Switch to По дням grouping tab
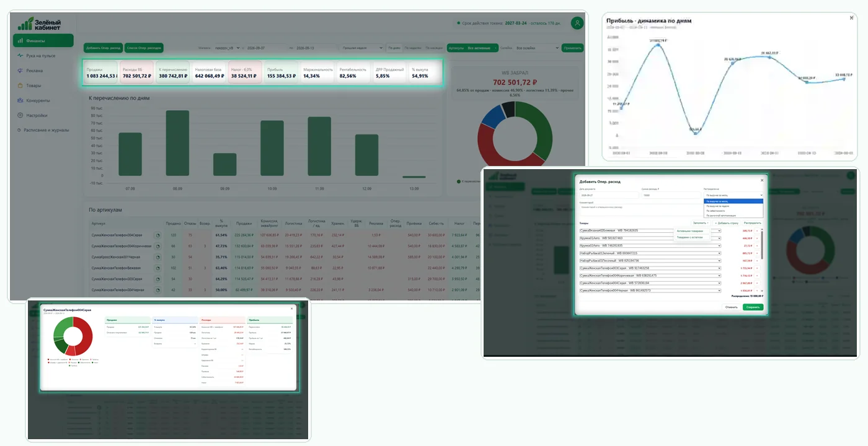The height and width of the screenshot is (446, 868). point(394,48)
